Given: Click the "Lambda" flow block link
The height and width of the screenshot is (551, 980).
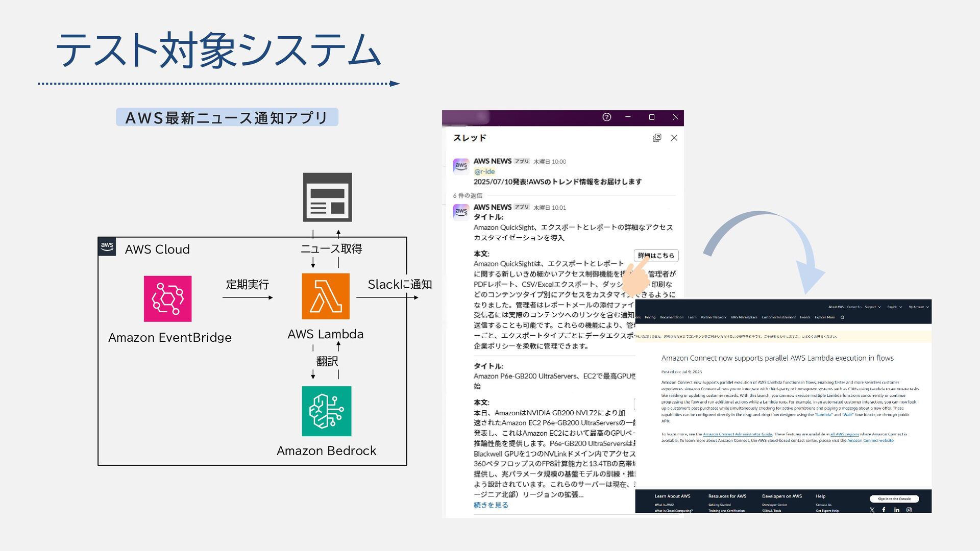Looking at the screenshot, I should [823, 415].
